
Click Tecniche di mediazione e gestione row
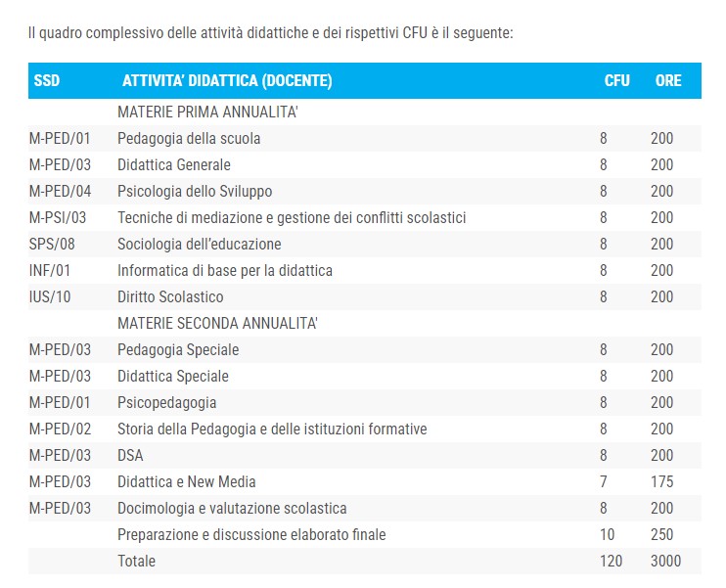pyautogui.click(x=365, y=217)
